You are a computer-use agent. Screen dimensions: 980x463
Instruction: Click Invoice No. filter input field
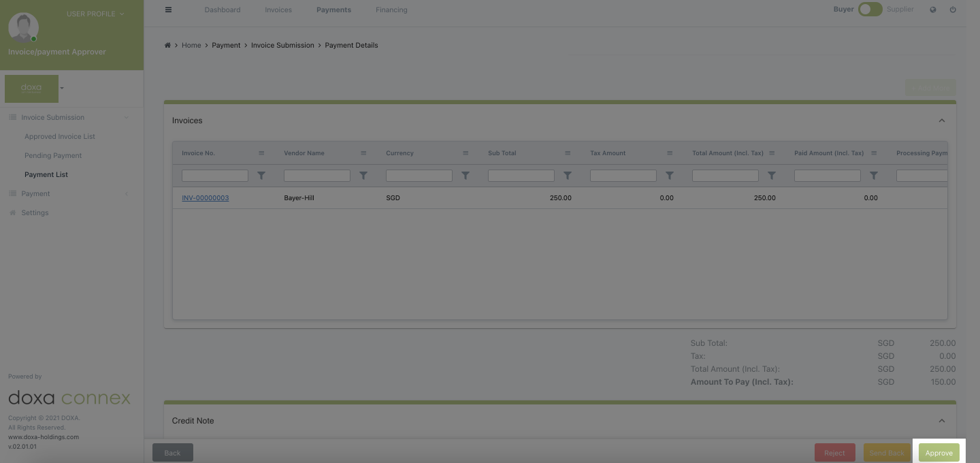coord(215,176)
